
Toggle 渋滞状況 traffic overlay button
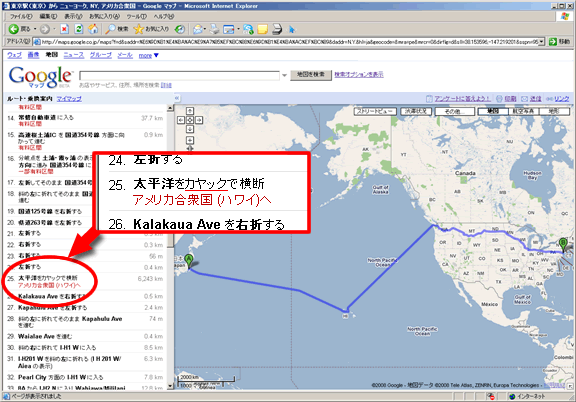(415, 111)
